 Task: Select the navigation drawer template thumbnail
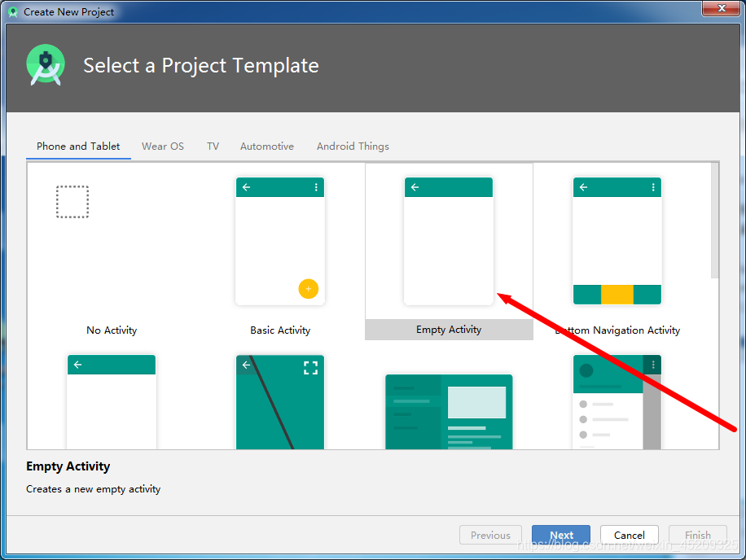click(x=617, y=402)
